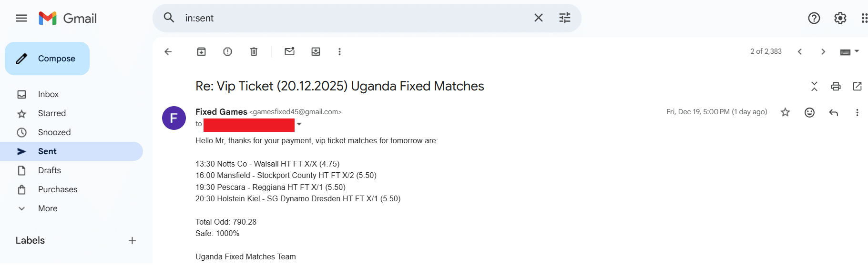The height and width of the screenshot is (266, 868).
Task: Report this message as spam
Action: pyautogui.click(x=227, y=51)
